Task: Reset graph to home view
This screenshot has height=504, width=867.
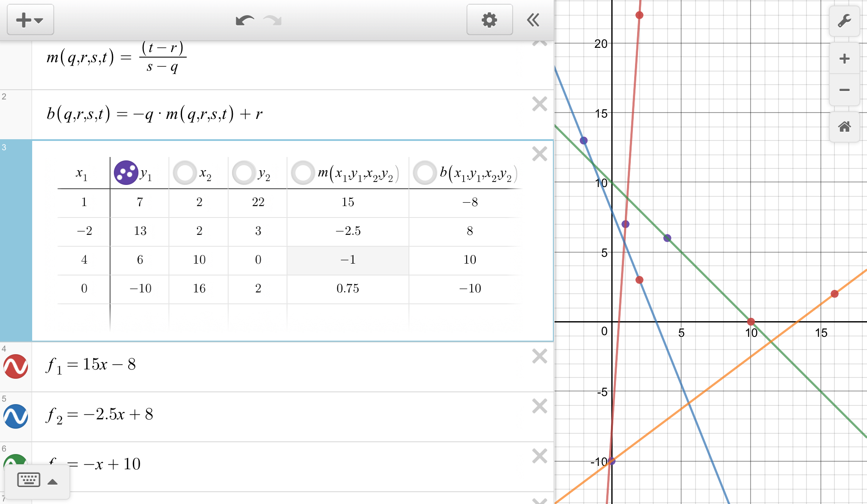Action: (x=844, y=127)
